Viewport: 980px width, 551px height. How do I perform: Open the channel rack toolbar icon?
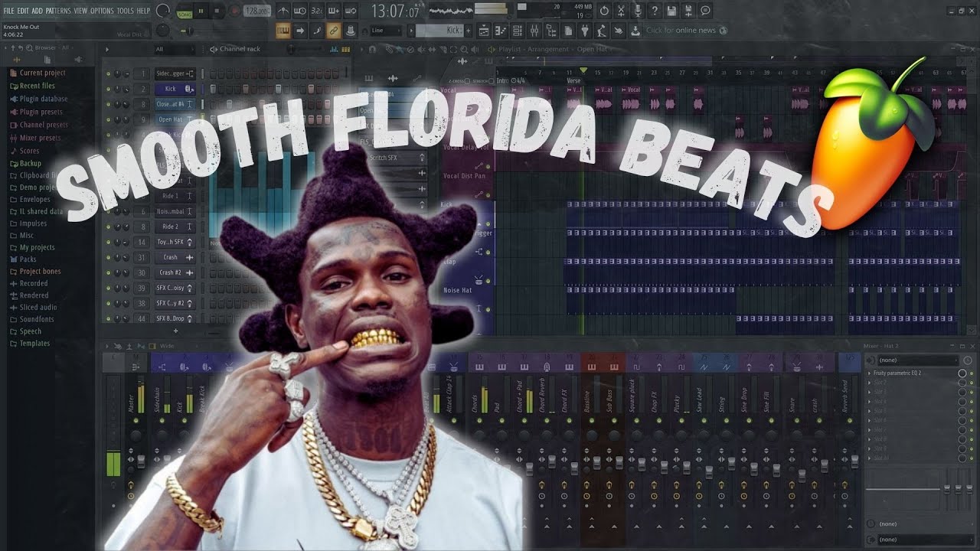(x=517, y=31)
